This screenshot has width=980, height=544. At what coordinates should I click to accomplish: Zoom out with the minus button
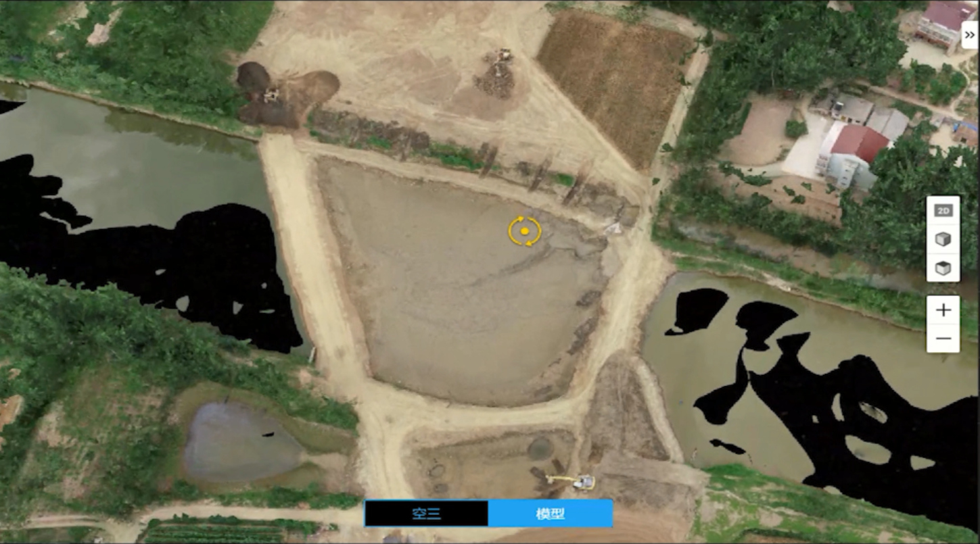[x=943, y=339]
